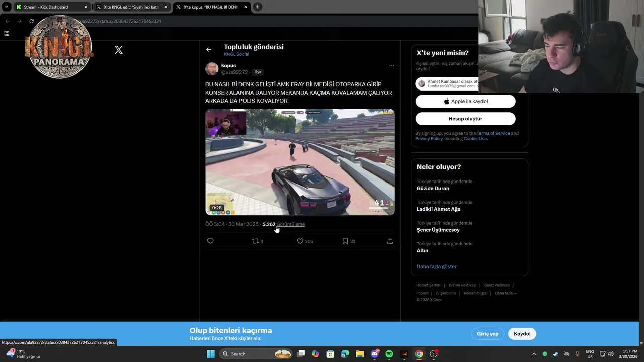Open Discord from taskbar
Image resolution: width=644 pixels, height=362 pixels.
pyautogui.click(x=375, y=354)
